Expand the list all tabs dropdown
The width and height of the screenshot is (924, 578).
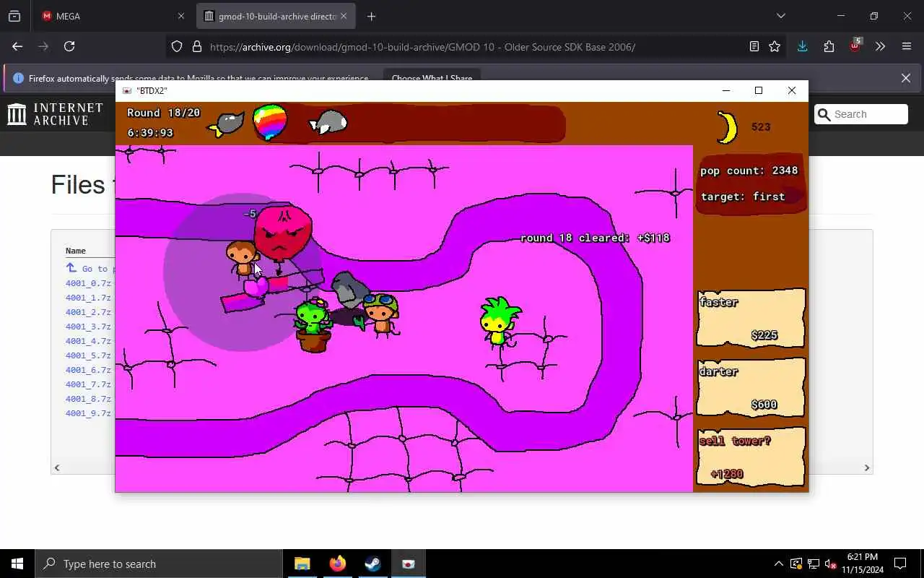point(780,16)
